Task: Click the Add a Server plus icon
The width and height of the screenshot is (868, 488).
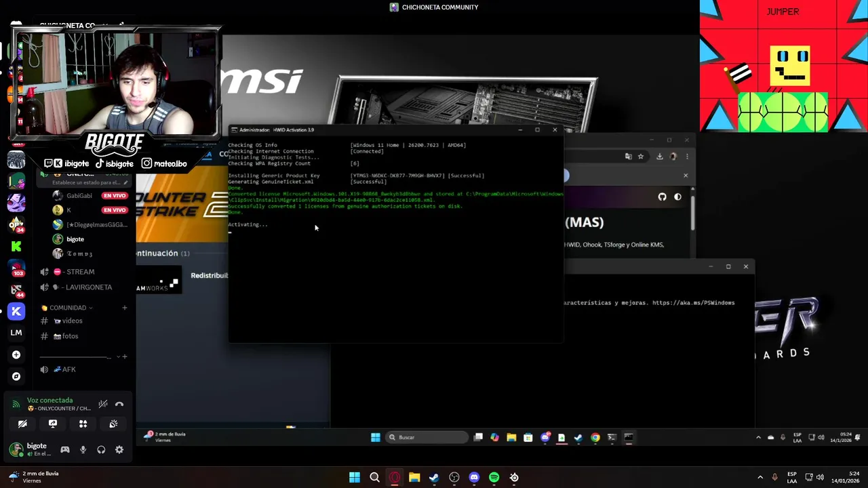Action: [x=16, y=354]
